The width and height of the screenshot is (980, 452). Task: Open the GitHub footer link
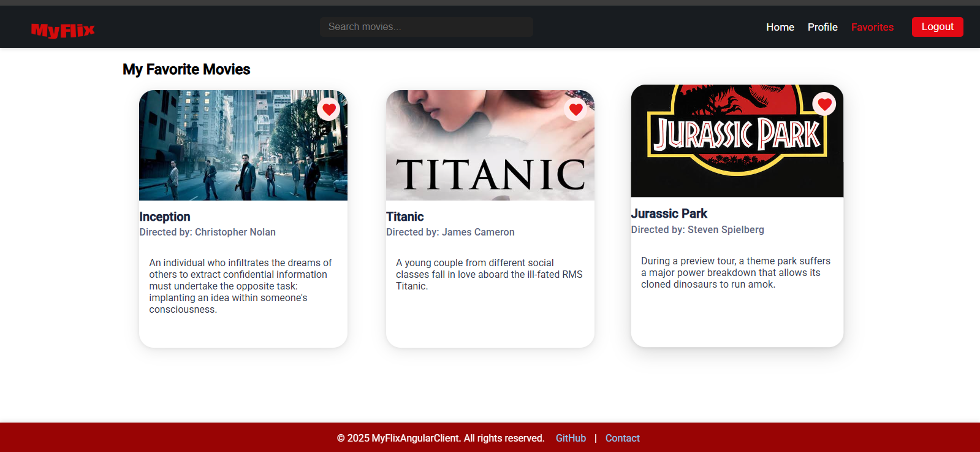pyautogui.click(x=571, y=438)
